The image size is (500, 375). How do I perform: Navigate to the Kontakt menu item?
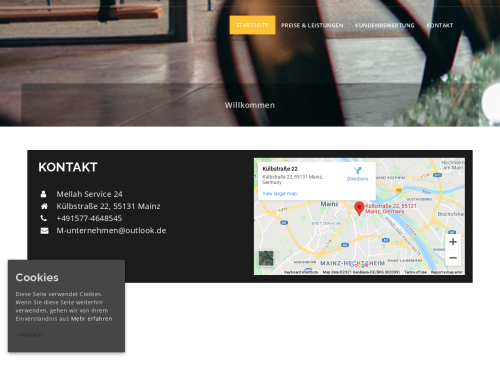440,25
